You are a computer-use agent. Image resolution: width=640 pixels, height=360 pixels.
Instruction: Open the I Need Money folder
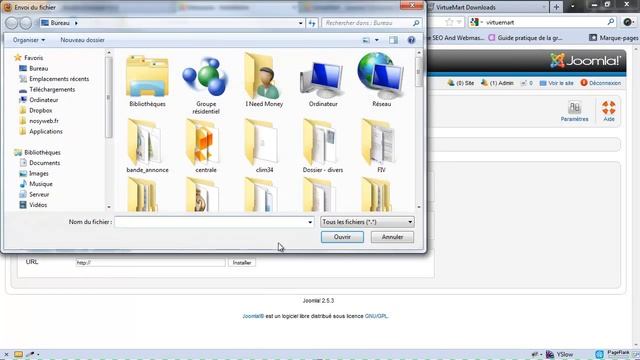[264, 76]
